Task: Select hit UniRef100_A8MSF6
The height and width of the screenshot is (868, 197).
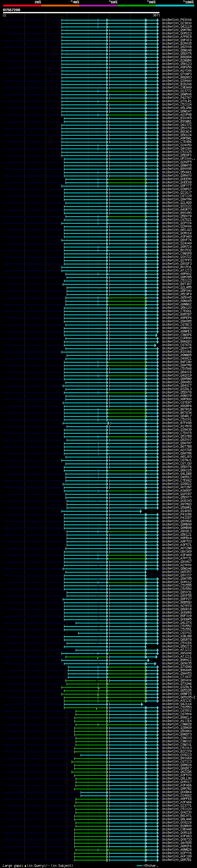Action: (x=177, y=846)
